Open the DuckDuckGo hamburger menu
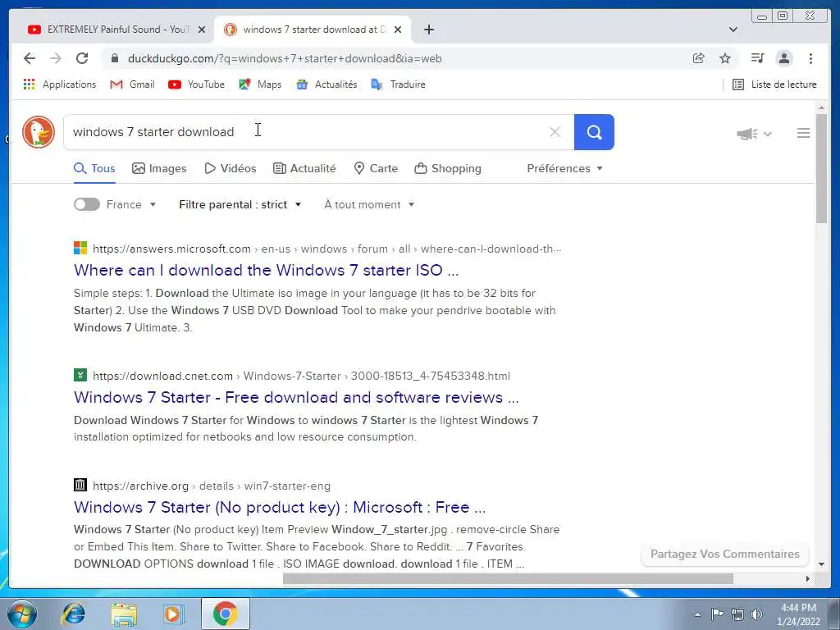 (803, 133)
